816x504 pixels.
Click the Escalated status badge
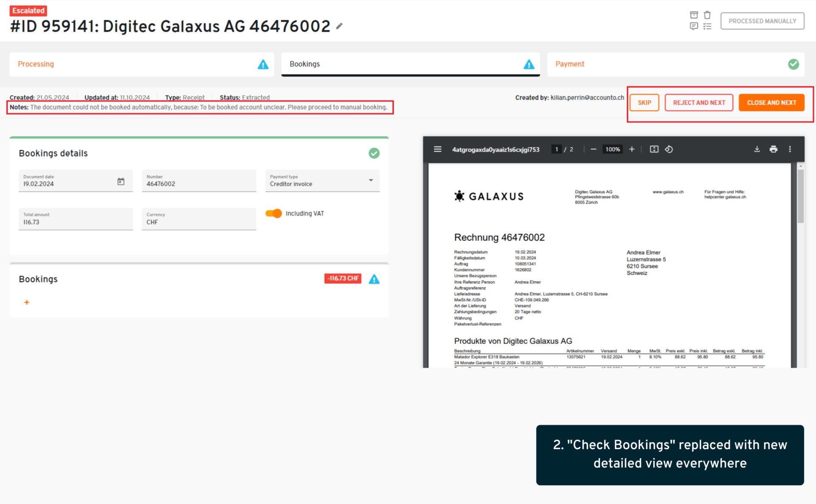coord(28,11)
